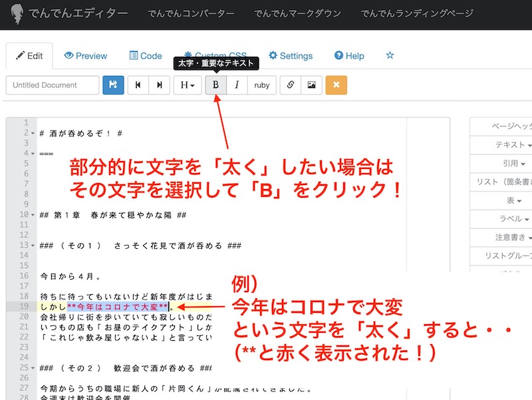
Task: Fold the heading at line 13
Action: click(33, 246)
